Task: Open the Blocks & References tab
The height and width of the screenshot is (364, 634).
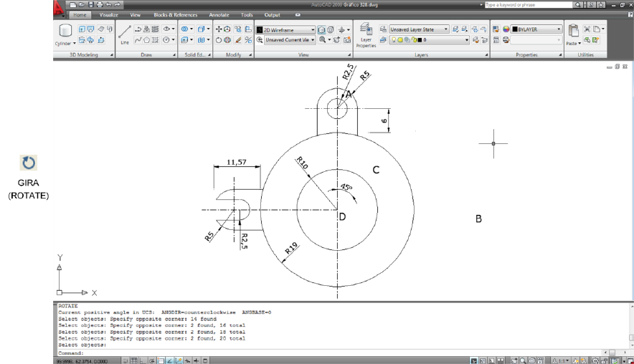Action: coord(175,14)
